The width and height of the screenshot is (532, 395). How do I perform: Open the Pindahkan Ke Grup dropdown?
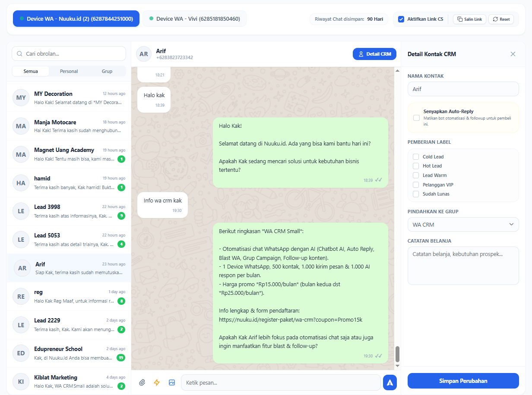click(463, 224)
